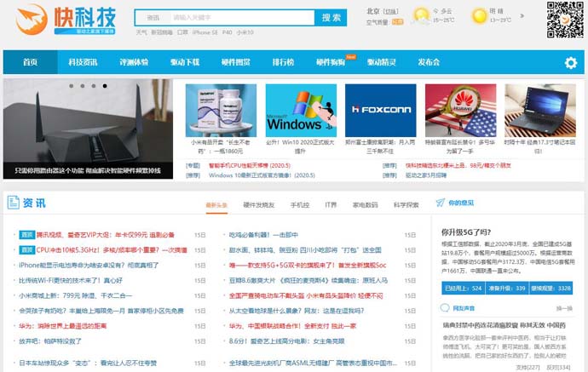The width and height of the screenshot is (588, 372).
Task: Open the Windows 10 (2020.5) recommended link
Action: point(262,175)
